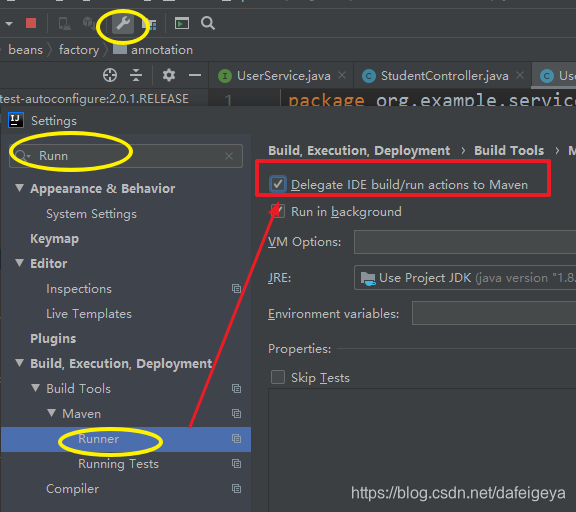Image resolution: width=576 pixels, height=512 pixels.
Task: Click the run configuration dropdown arrow
Action: point(9,24)
